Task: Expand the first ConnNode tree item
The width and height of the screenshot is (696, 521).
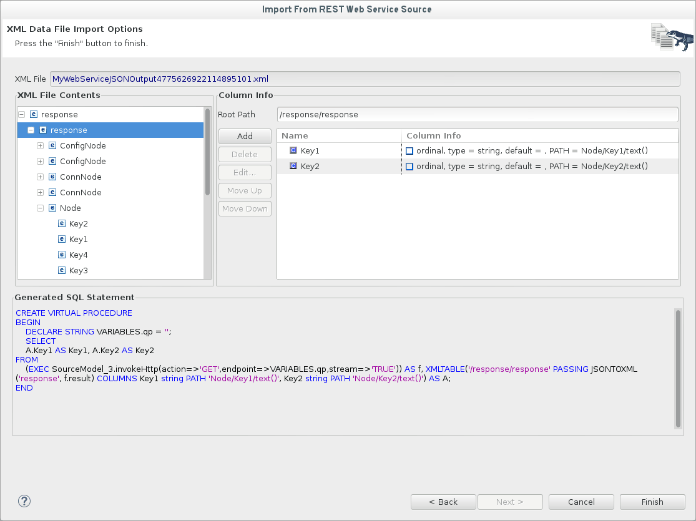Action: click(40, 177)
